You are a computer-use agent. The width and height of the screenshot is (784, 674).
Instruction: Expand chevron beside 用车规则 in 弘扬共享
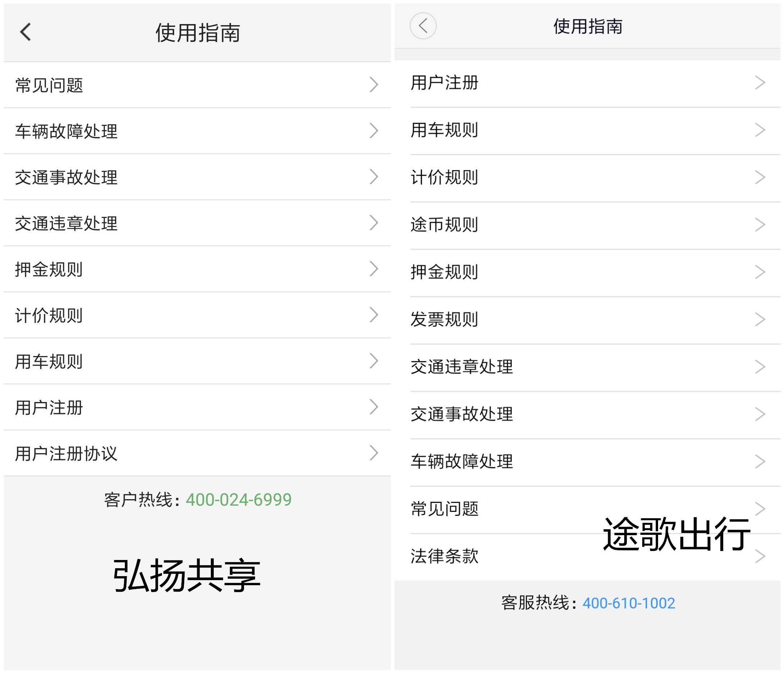(x=374, y=361)
